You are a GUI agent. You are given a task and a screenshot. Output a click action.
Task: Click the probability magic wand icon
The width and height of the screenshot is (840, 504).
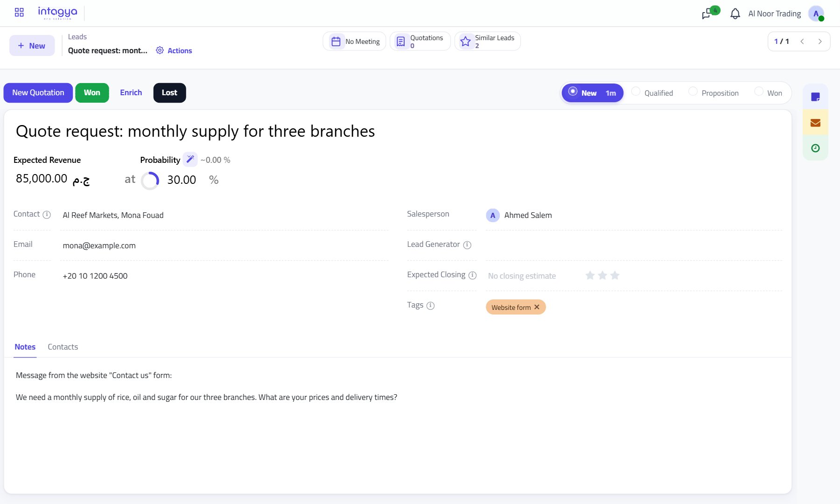[x=190, y=160]
